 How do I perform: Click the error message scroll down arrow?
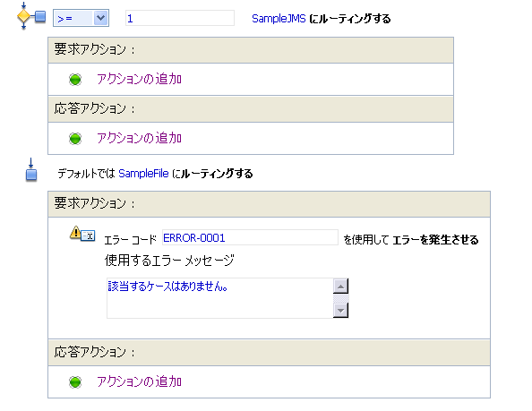(x=340, y=310)
